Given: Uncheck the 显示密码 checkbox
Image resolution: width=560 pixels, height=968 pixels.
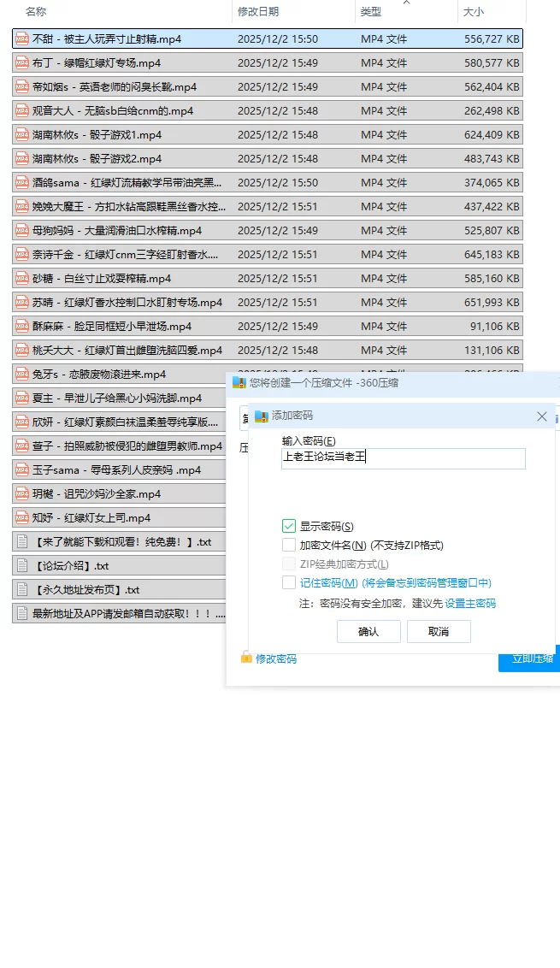Looking at the screenshot, I should [289, 526].
